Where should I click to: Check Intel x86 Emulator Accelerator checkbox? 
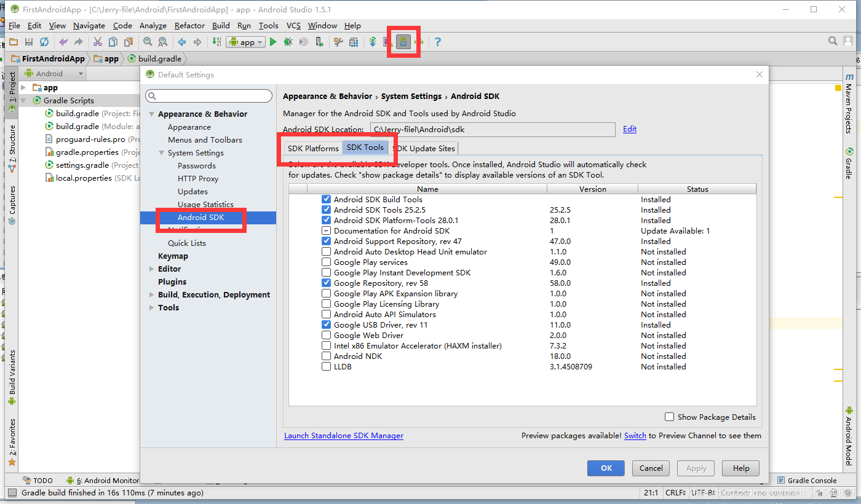326,345
